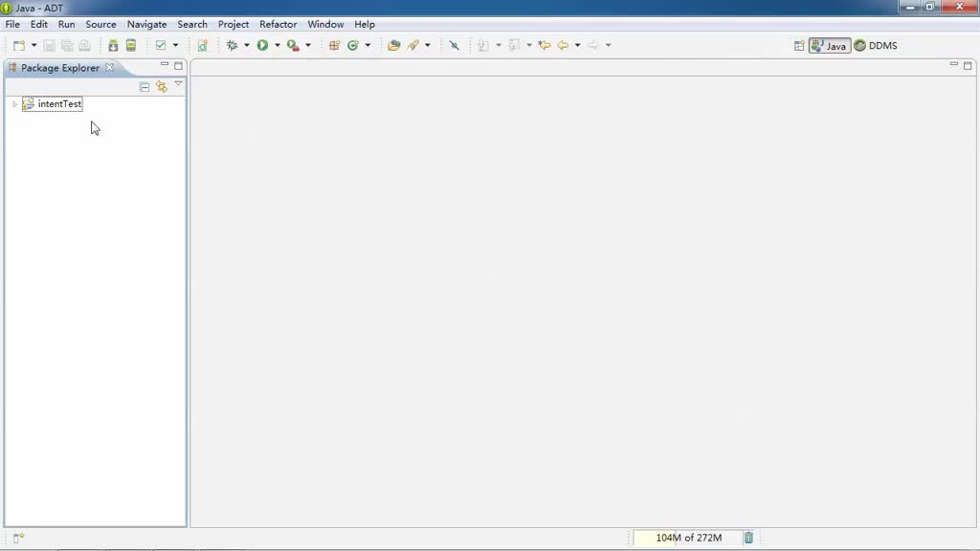980x551 pixels.
Task: Open the Refactor menu
Action: [278, 24]
